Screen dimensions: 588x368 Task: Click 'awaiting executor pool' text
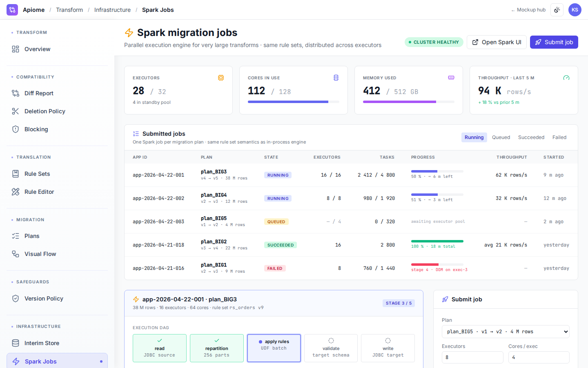[x=438, y=222]
